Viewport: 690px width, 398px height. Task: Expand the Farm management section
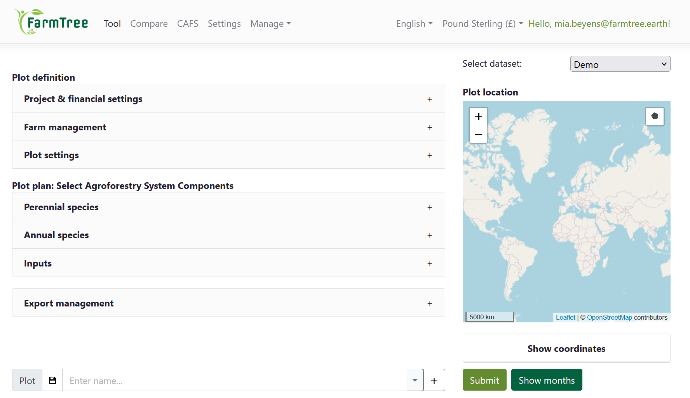[x=228, y=127]
